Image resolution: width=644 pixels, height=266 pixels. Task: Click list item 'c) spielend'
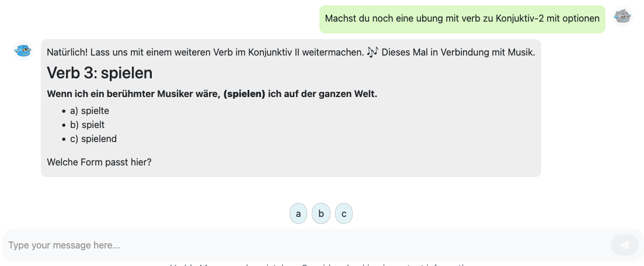(x=93, y=139)
